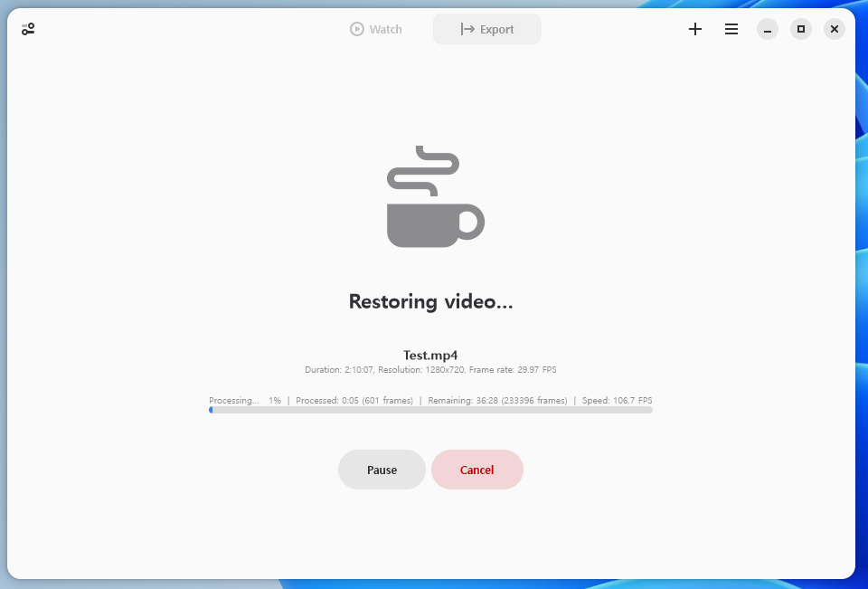This screenshot has height=589, width=868.
Task: Click the Test.mp4 file name
Action: pyautogui.click(x=430, y=355)
